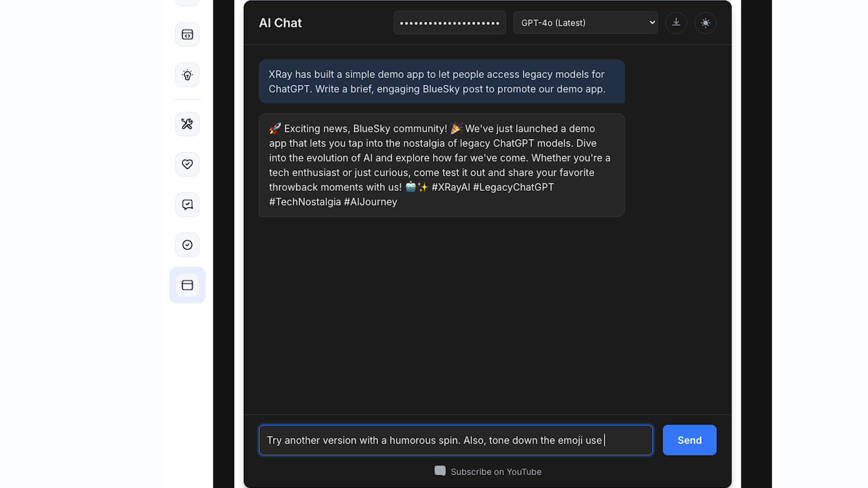Expand the model selector chevron
Image resolution: width=868 pixels, height=488 pixels.
pyautogui.click(x=652, y=22)
